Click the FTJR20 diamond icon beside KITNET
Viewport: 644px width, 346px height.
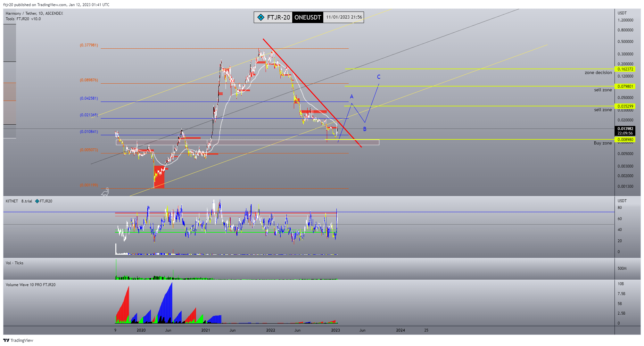(x=37, y=201)
